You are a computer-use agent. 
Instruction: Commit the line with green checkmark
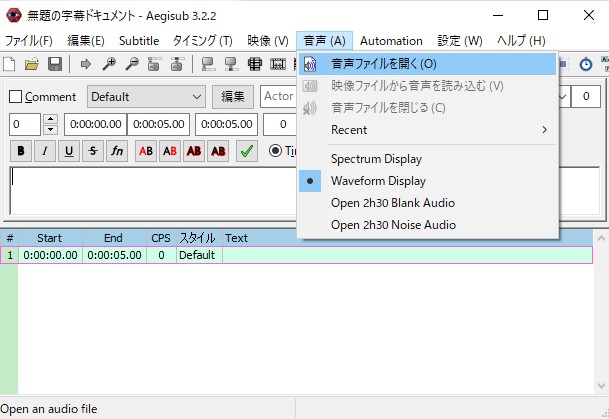pos(247,151)
